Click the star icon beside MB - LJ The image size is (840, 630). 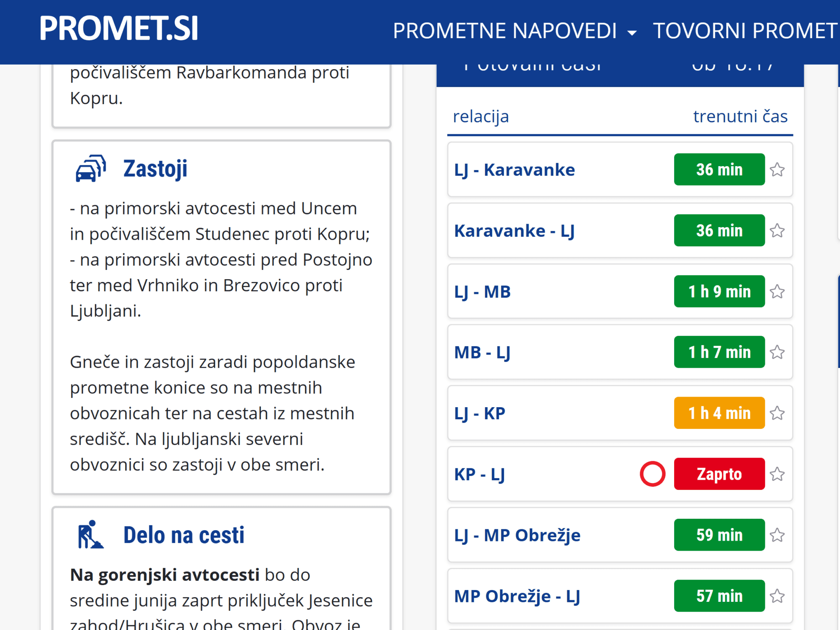click(x=777, y=353)
